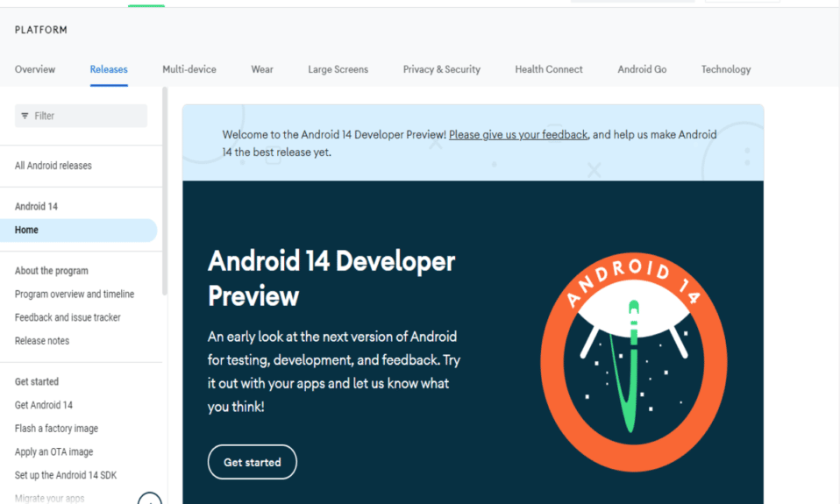Screen dimensions: 840x504
Task: Open the Wear tab
Action: (x=262, y=69)
